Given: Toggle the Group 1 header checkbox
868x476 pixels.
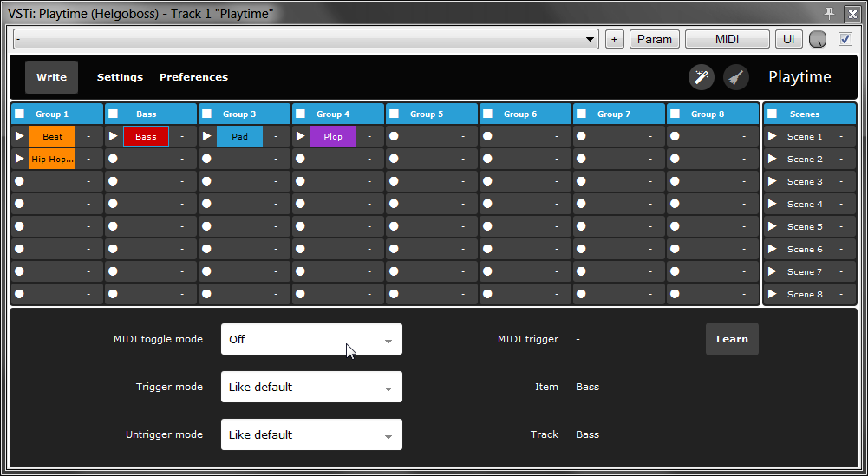Looking at the screenshot, I should [20, 114].
